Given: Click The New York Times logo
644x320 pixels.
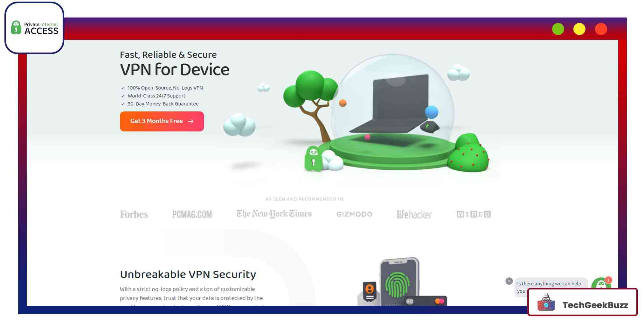Looking at the screenshot, I should 274,214.
